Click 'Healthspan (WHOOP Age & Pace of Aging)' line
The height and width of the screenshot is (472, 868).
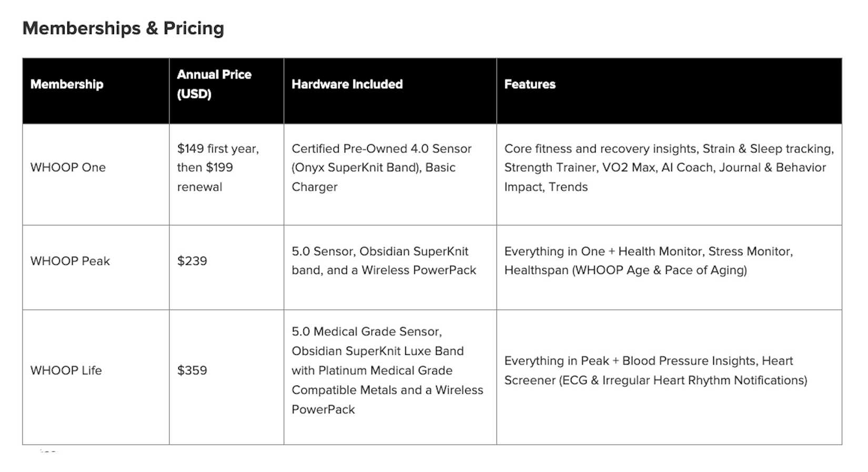point(625,270)
